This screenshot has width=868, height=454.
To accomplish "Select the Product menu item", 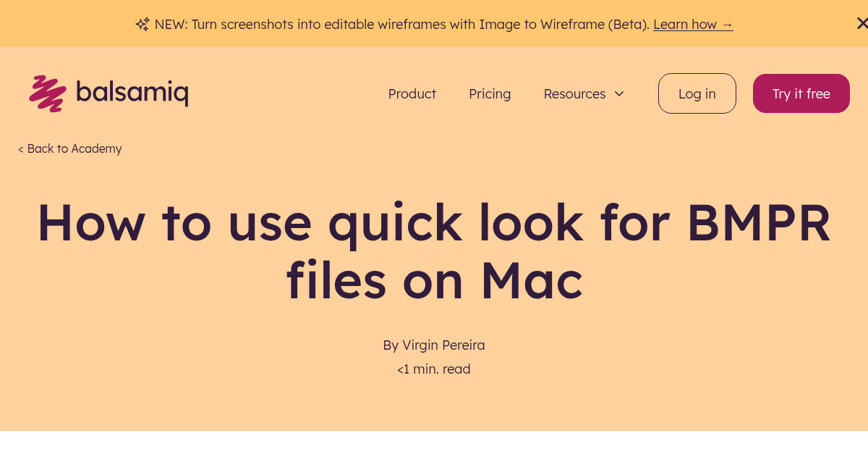I will (412, 93).
